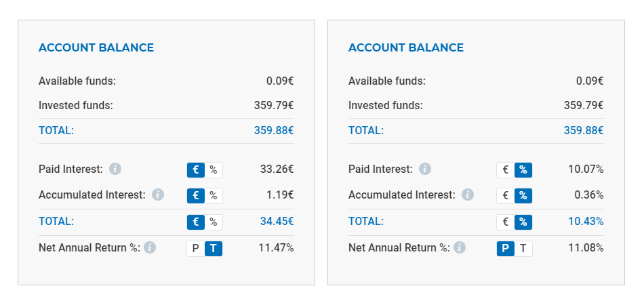Click the 10.43% total interest value
Viewport: 644px width, 305px height.
point(586,221)
